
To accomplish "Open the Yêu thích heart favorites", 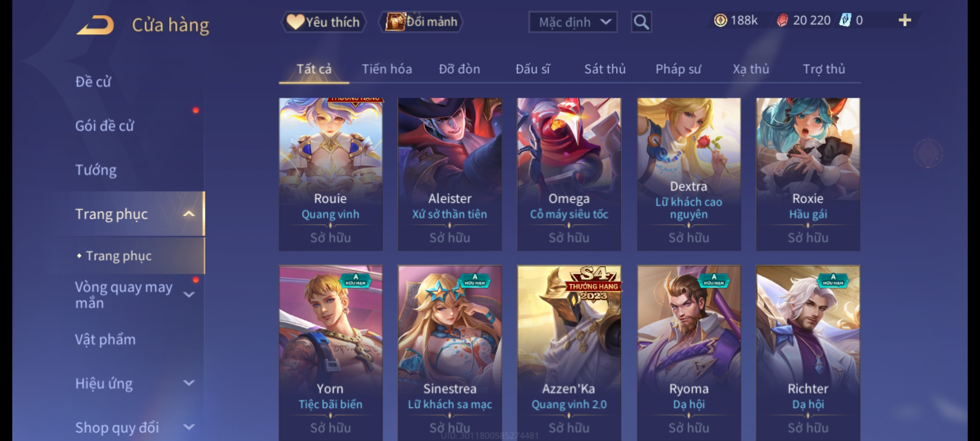I will click(x=323, y=22).
